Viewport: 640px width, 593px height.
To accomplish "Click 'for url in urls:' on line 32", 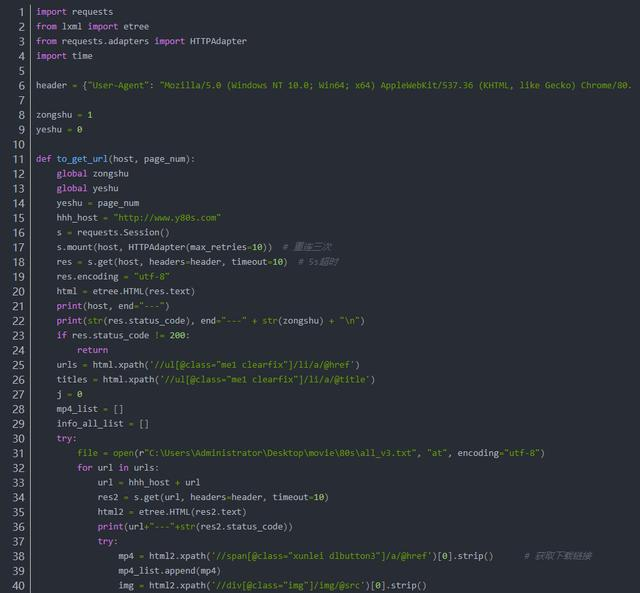I will coord(118,468).
